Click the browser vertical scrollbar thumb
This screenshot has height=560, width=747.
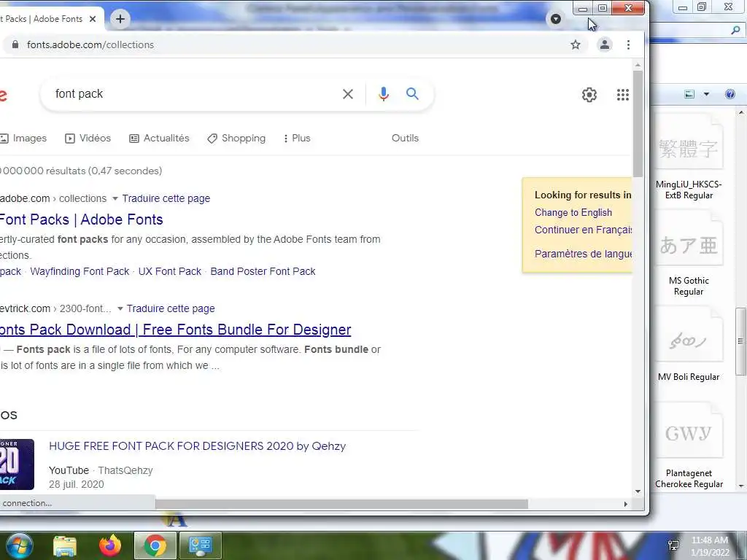[638, 124]
